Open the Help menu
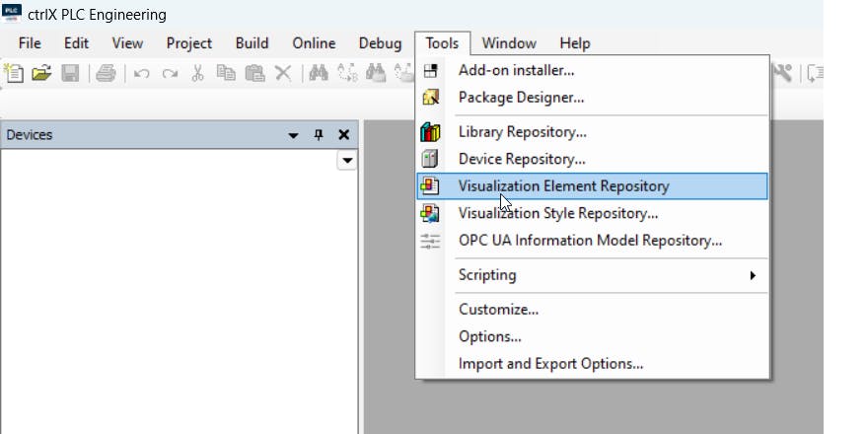 575,43
